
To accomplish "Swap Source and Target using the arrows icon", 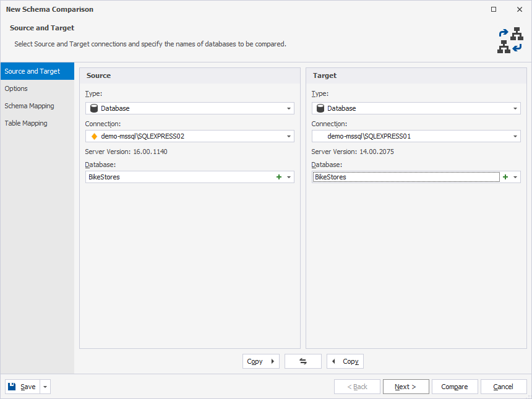I will [x=302, y=361].
